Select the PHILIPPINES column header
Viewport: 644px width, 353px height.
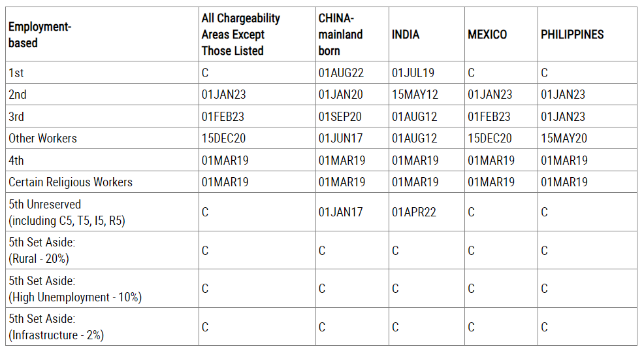pyautogui.click(x=572, y=35)
